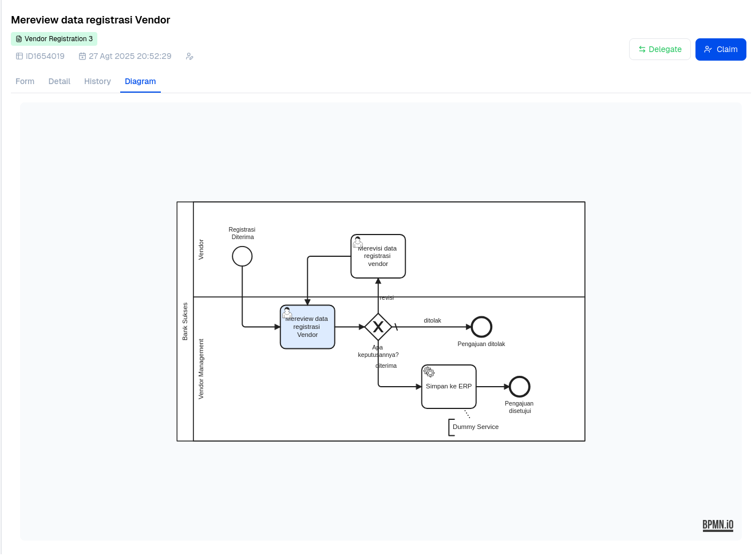The image size is (755, 560).
Task: Click the calendar icon beside 27 Agt 2025
Action: [82, 56]
